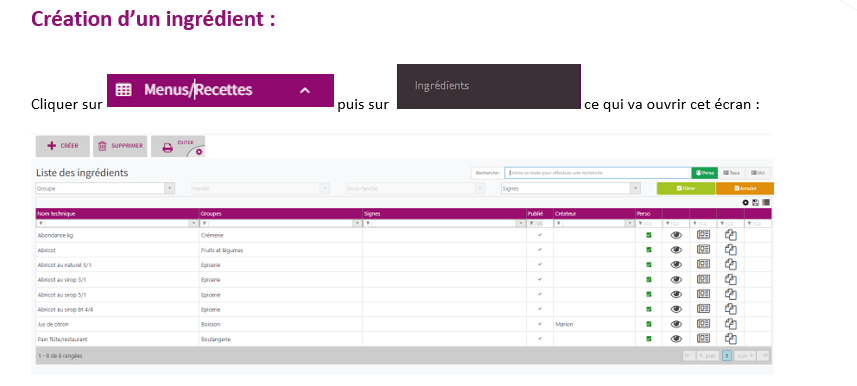Click the ÉDITER print button
Screen dimensions: 857x386
tap(178, 147)
